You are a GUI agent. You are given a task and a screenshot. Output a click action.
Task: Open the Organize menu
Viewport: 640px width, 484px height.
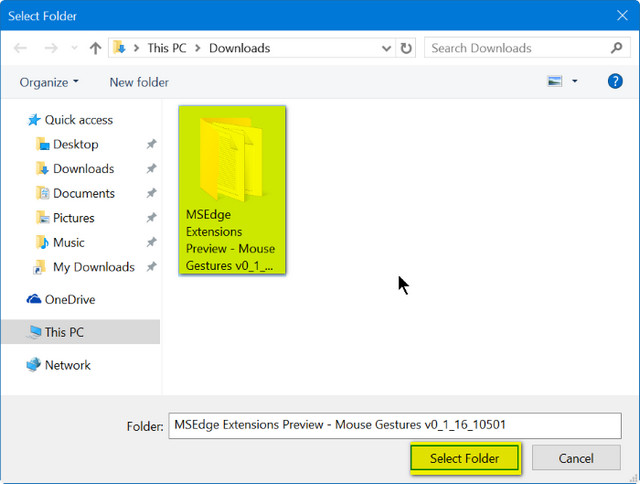coord(49,82)
